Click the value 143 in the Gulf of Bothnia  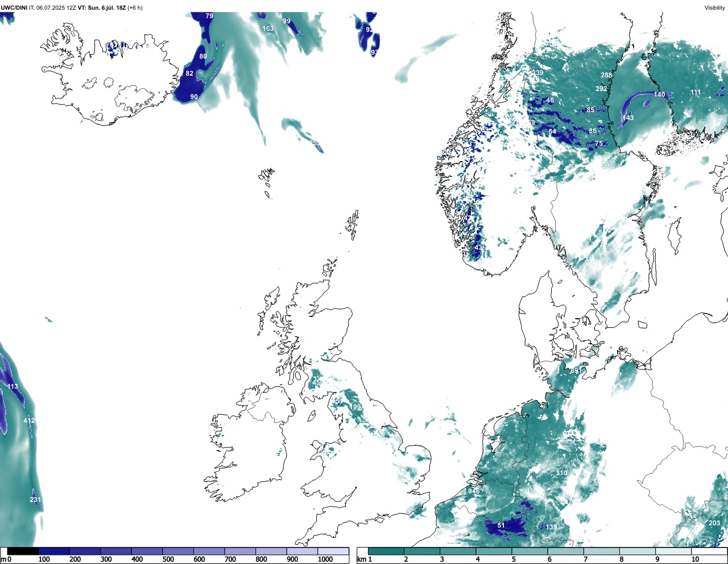click(x=628, y=118)
